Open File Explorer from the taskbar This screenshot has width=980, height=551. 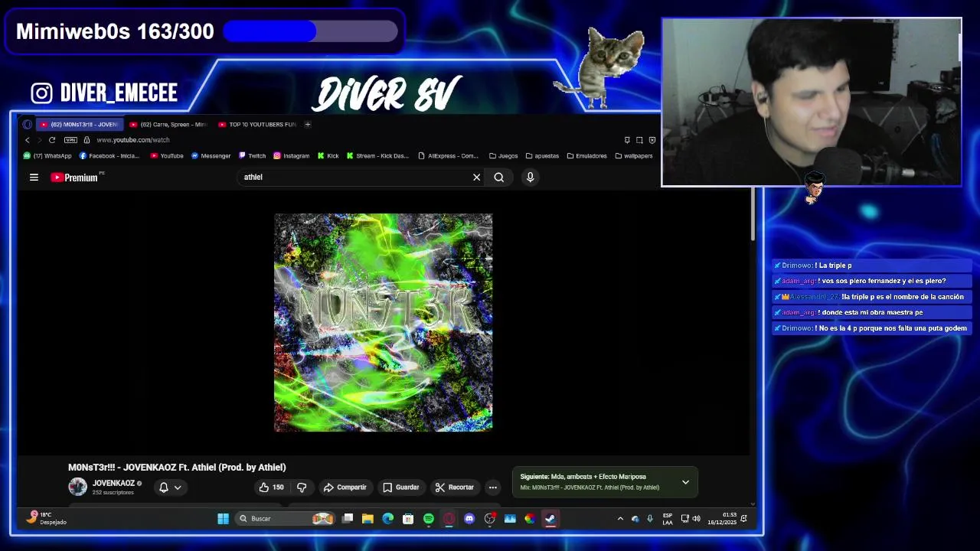click(367, 519)
